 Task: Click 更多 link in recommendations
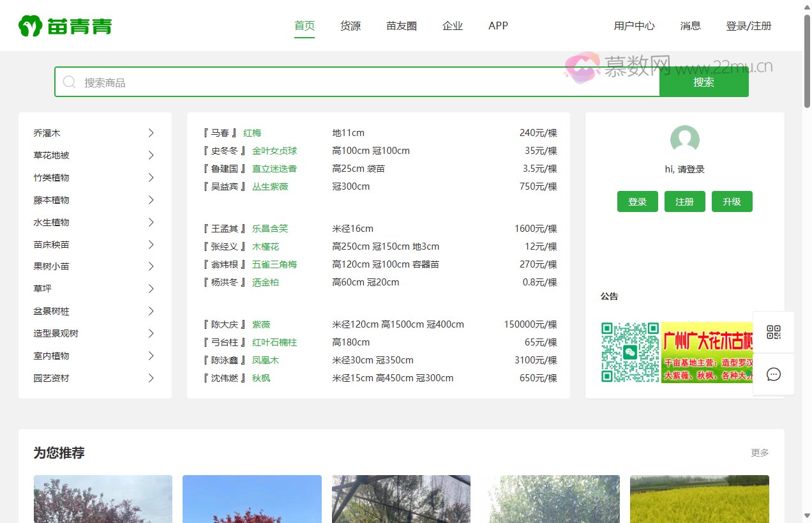click(760, 453)
